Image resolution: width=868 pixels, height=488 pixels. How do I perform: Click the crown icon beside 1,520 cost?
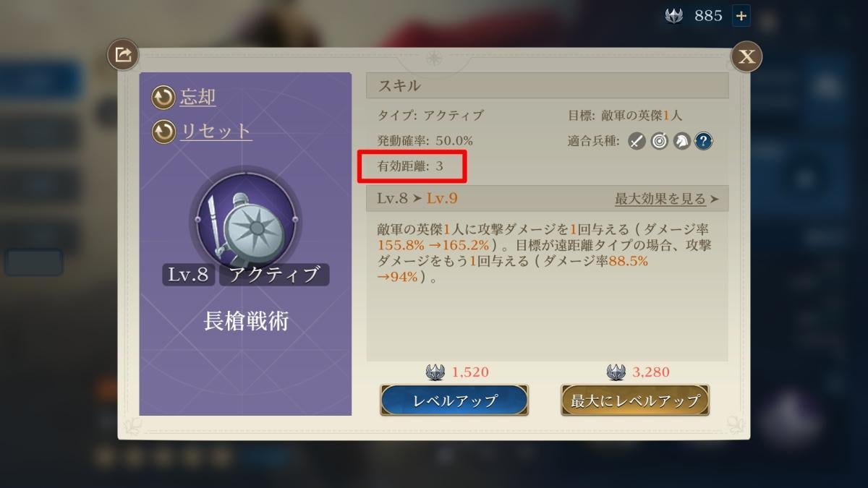coord(435,372)
